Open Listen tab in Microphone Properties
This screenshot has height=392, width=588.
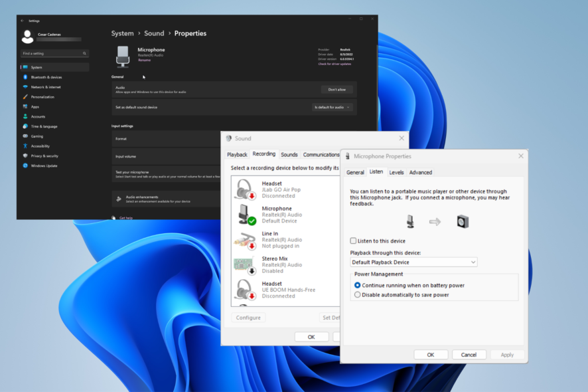(x=376, y=171)
